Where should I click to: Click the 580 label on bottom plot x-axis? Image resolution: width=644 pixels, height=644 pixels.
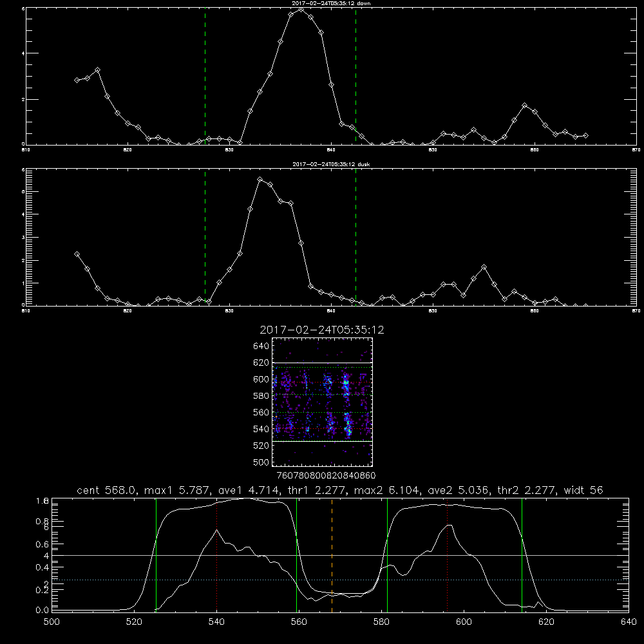(x=381, y=622)
